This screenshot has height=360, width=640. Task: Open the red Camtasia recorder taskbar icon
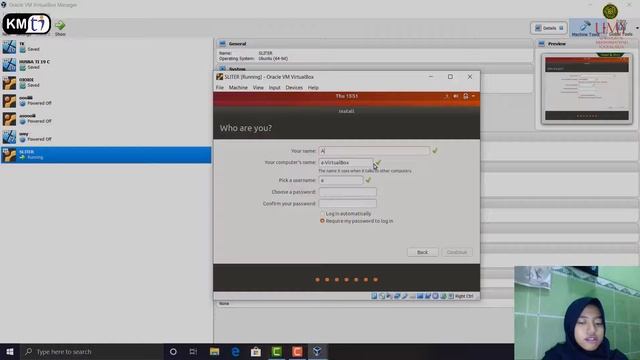(297, 351)
